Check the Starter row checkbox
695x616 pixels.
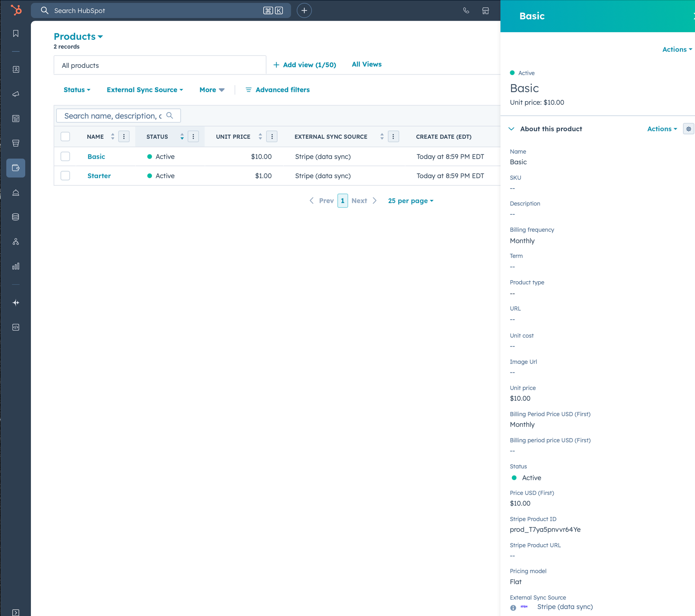tap(65, 176)
